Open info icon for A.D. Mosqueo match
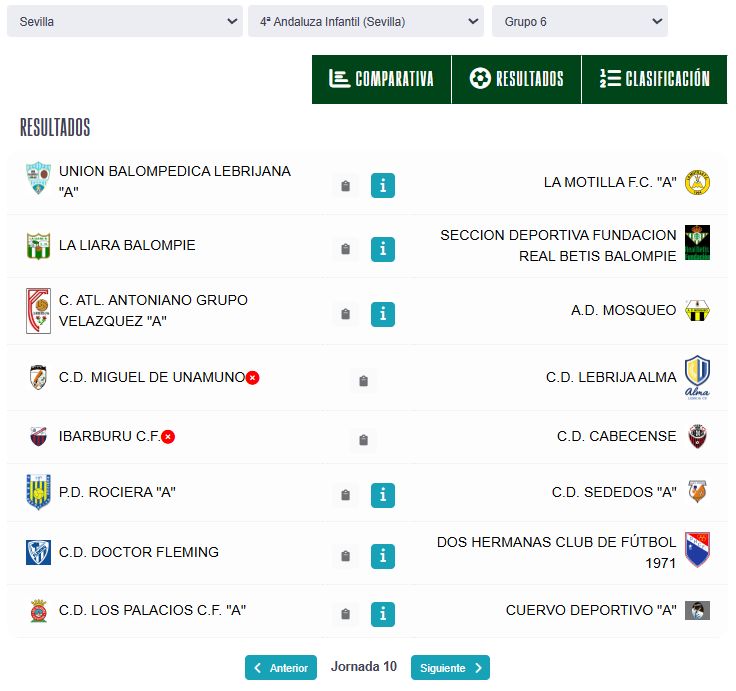The image size is (736, 691). (x=383, y=314)
